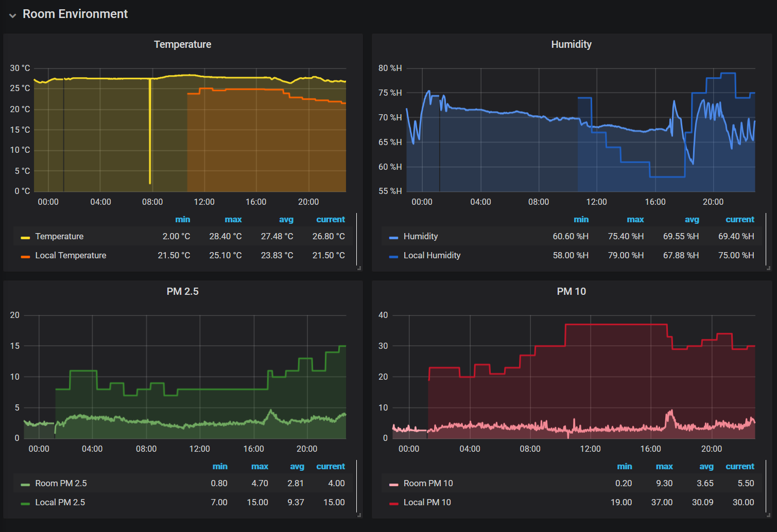Click the dark red Local PM 10 swatch
Viewport: 777px width, 532px height.
394,503
